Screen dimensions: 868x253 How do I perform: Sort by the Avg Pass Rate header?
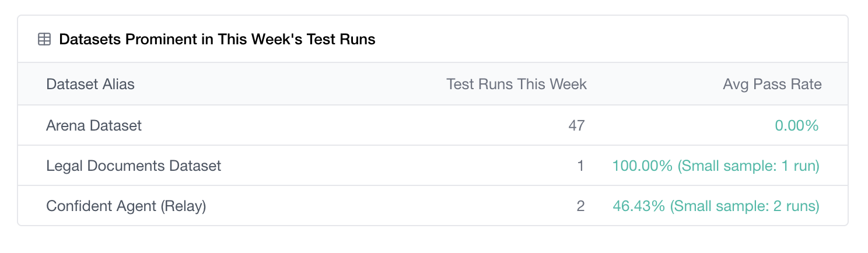tap(772, 84)
